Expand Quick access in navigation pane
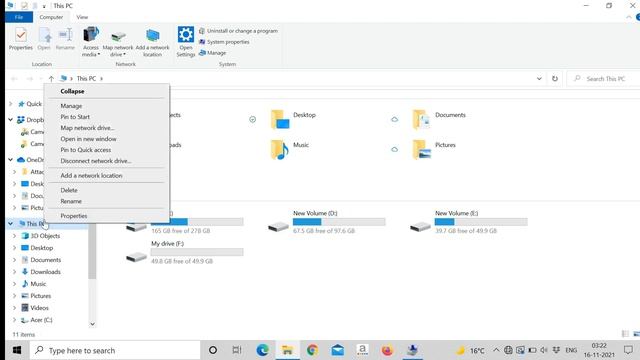The height and width of the screenshot is (360, 640). 11,104
